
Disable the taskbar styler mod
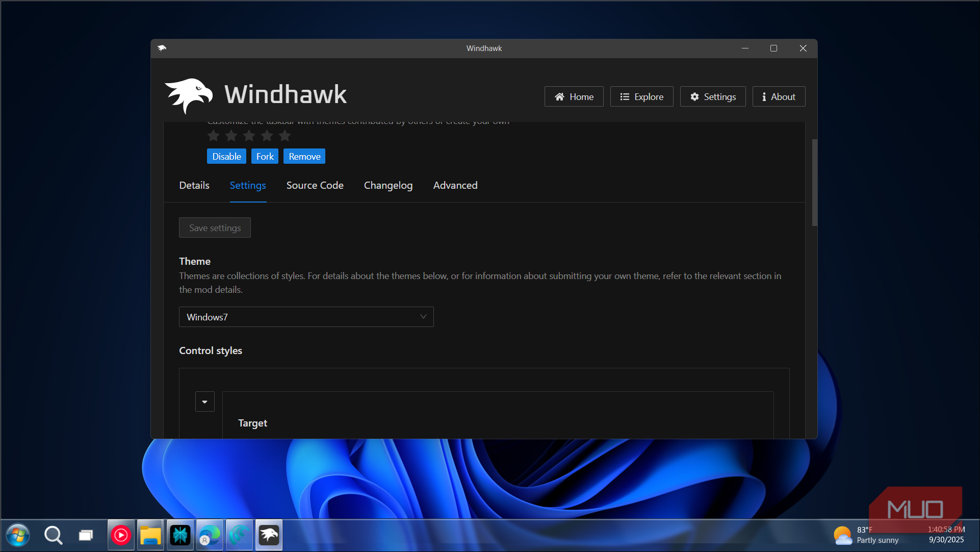click(226, 157)
